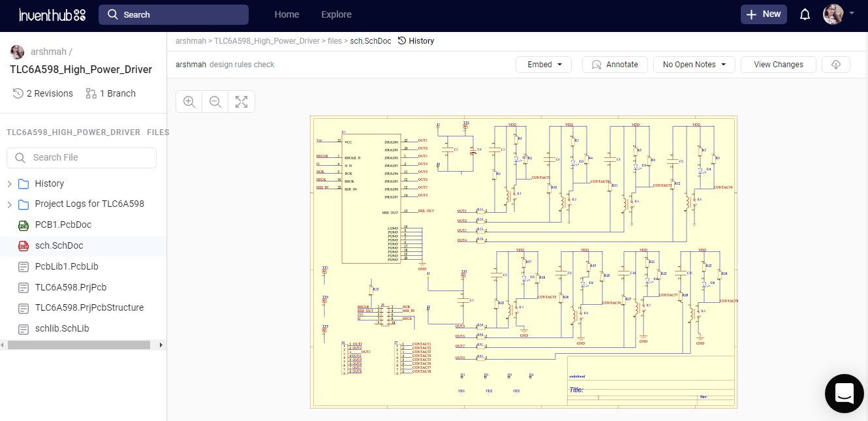Click the New button

764,14
